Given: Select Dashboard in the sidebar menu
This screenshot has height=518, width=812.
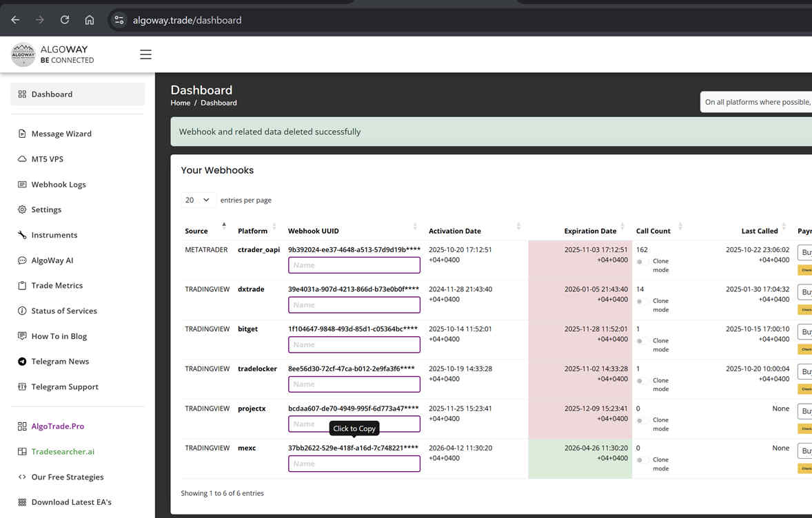Looking at the screenshot, I should pos(48,94).
